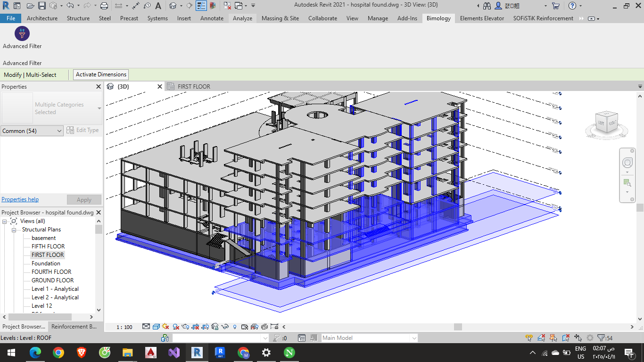Open the Properties help link
644x362 pixels.
point(20,199)
